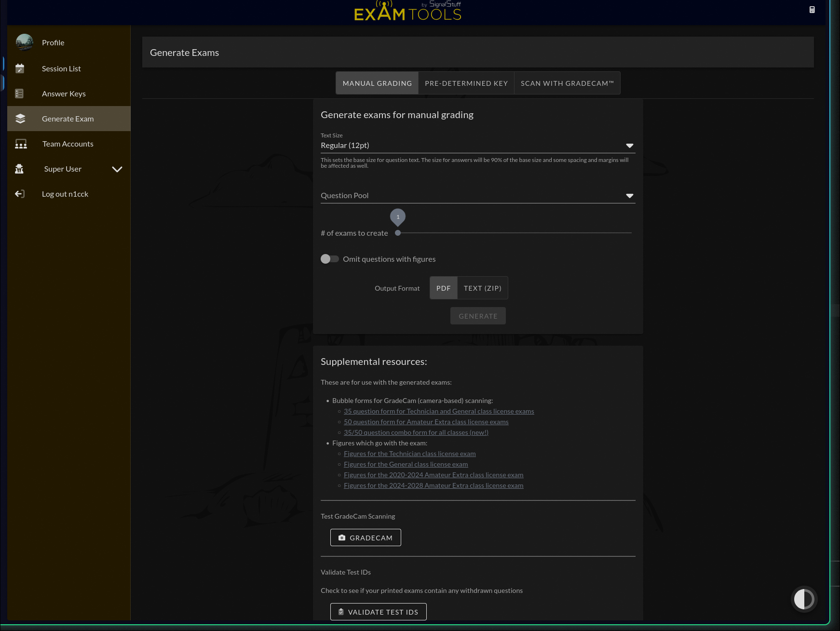This screenshot has height=631, width=840.
Task: Click the Generate Exams page heading
Action: pos(184,53)
